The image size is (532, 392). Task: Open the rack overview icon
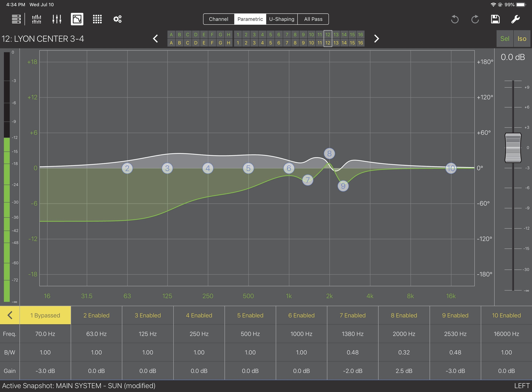point(16,19)
